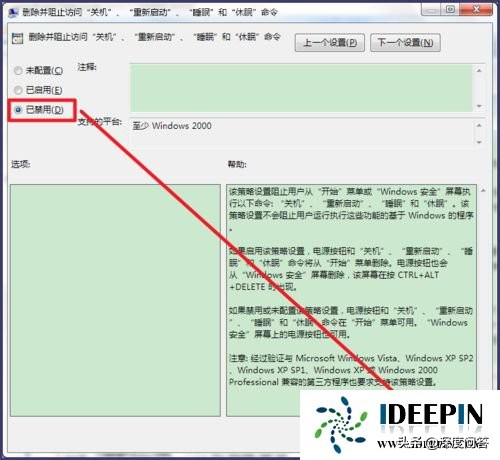The height and width of the screenshot is (460, 500).
Task: Click the help pane scroll up arrow
Action: [x=483, y=191]
